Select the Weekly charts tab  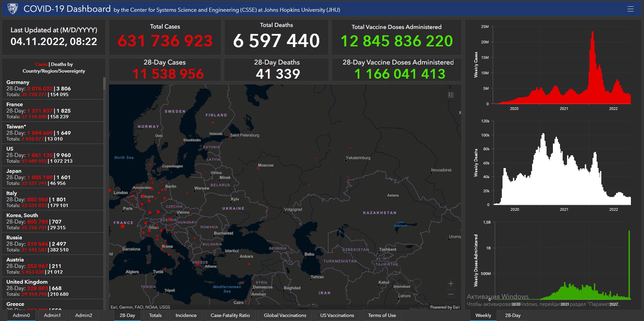point(483,315)
